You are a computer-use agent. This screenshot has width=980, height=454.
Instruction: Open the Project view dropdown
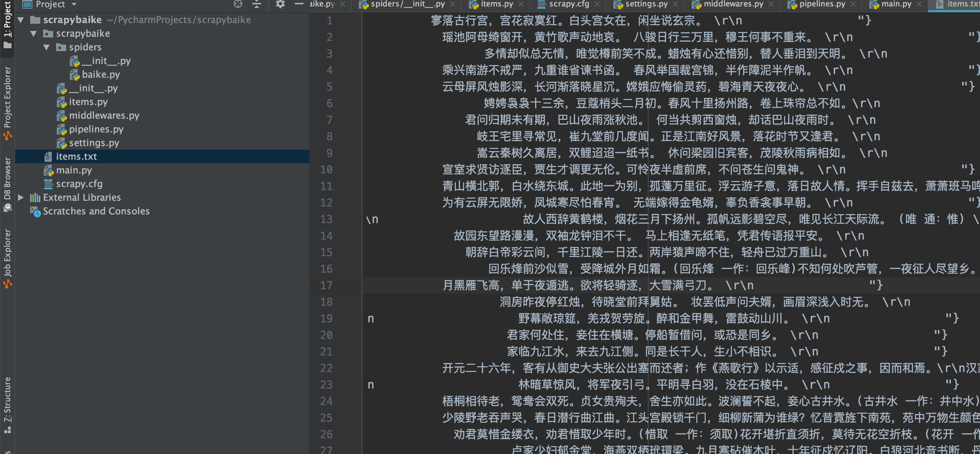74,4
